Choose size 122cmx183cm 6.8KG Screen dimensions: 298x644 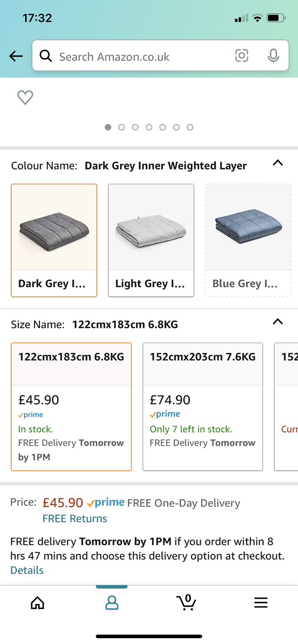[71, 407]
